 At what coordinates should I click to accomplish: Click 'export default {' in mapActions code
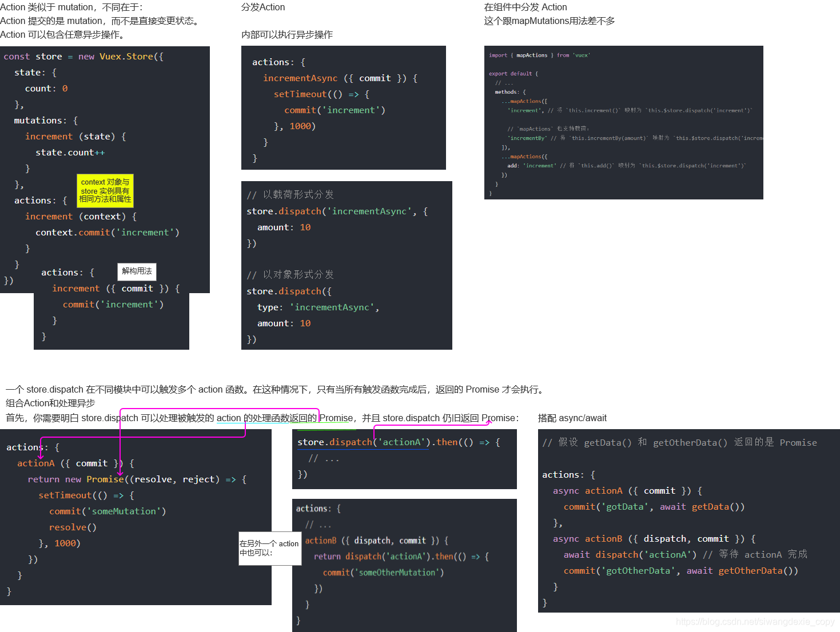click(513, 74)
